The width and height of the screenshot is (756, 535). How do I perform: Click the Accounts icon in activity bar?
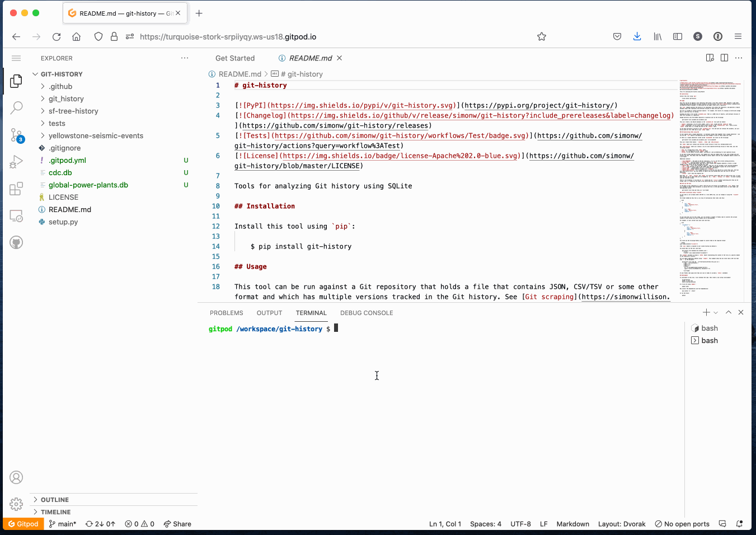click(16, 477)
